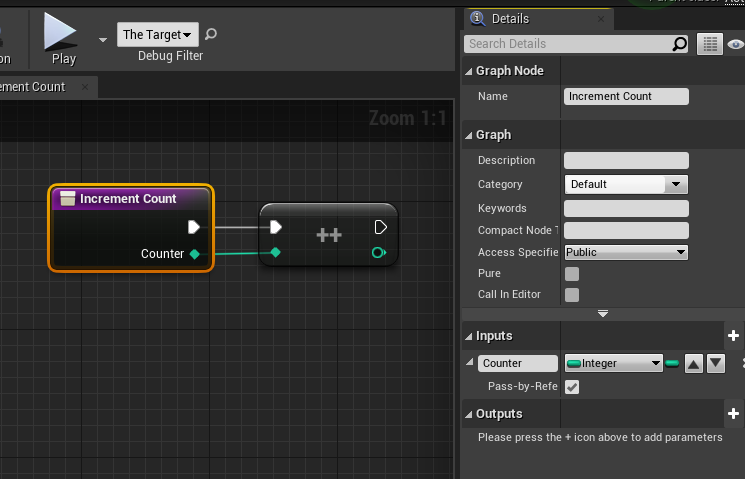Toggle the Pure checkbox
The width and height of the screenshot is (745, 479).
pos(572,274)
